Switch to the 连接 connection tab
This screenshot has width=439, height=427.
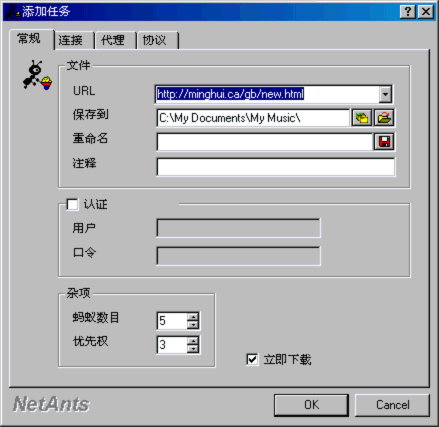tap(71, 40)
